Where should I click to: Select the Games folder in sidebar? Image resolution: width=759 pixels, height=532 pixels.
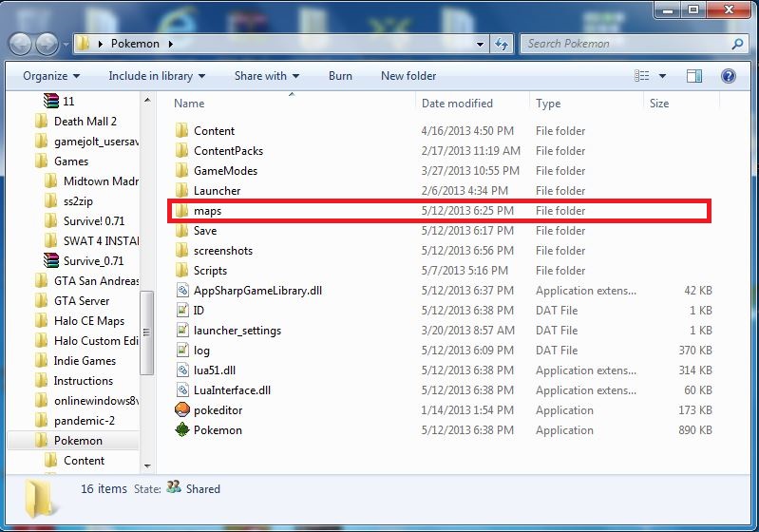[x=71, y=161]
